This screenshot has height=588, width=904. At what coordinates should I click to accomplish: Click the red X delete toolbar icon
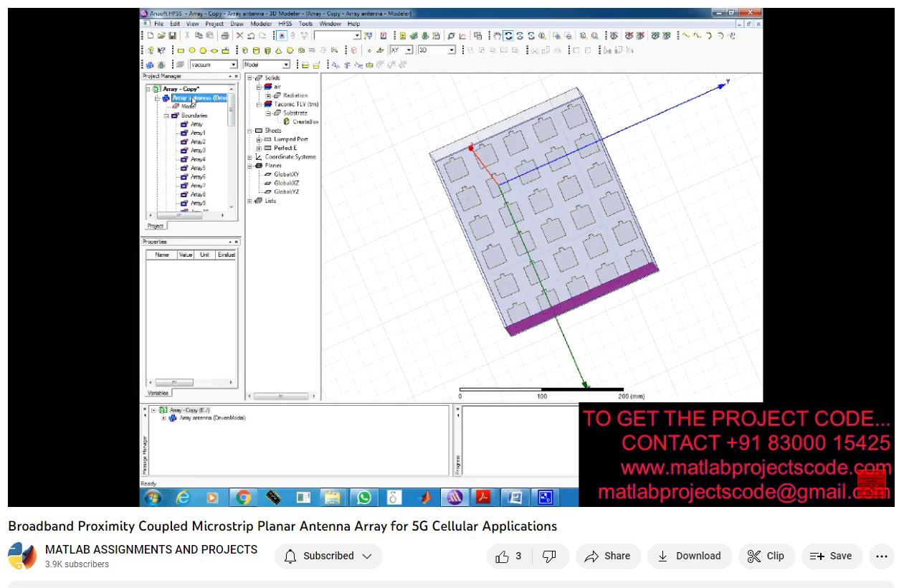(x=240, y=36)
